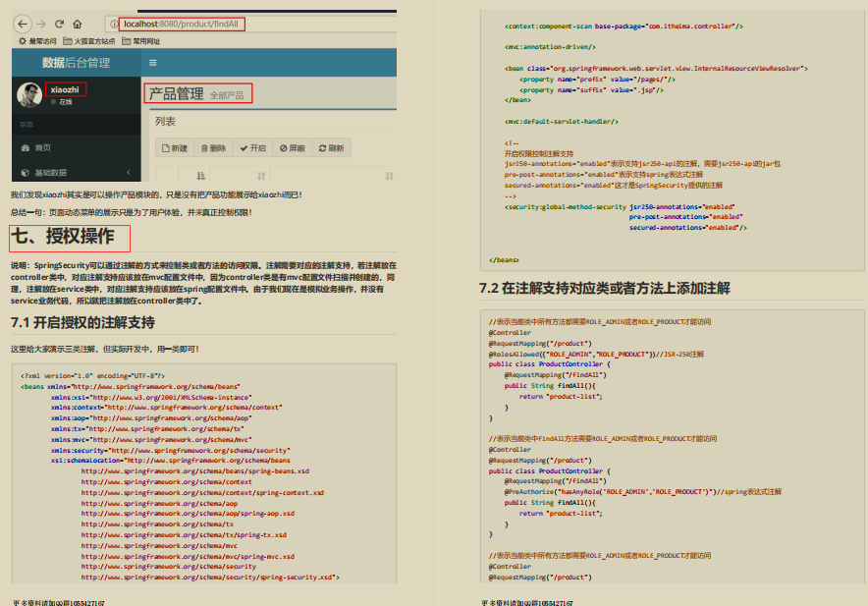Viewport: 868px width, 606px height.
Task: Click the xiaozhi username in sidebar
Action: (x=65, y=89)
